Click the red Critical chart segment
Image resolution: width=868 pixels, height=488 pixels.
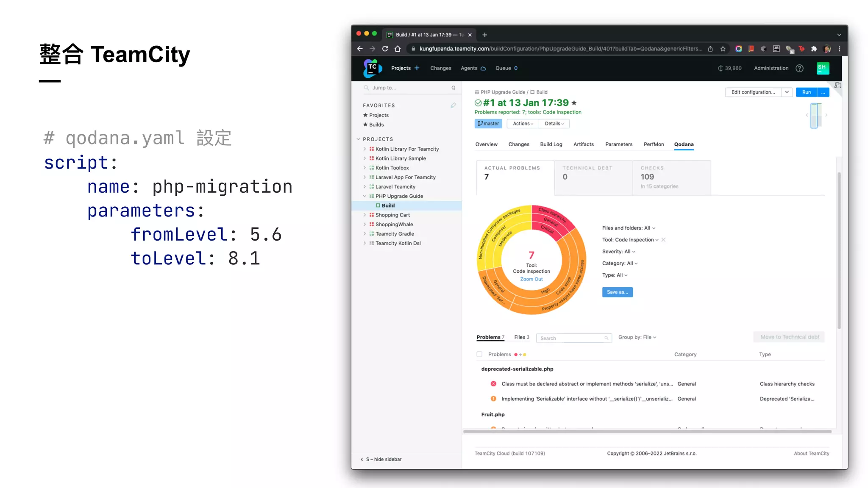pos(548,230)
